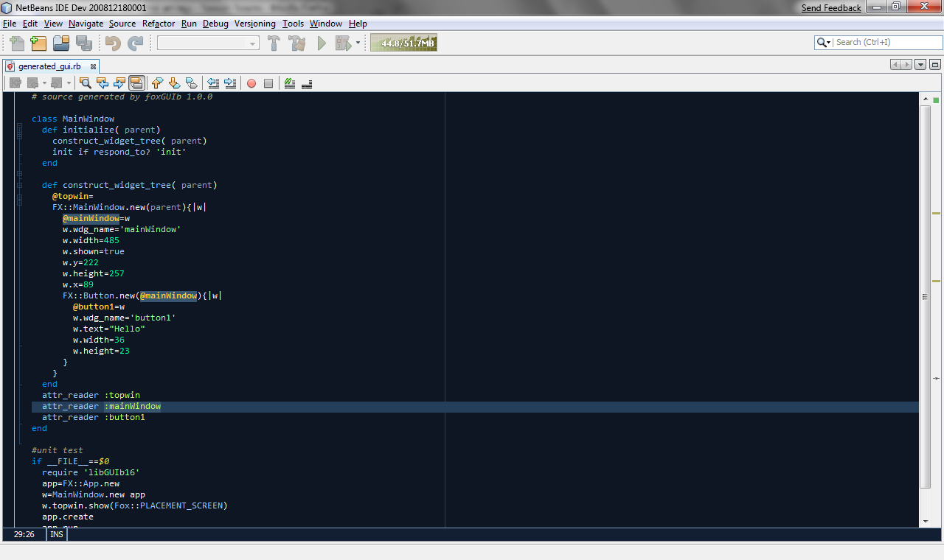Toggle bookmark icon in editor toolbar
This screenshot has height=560, width=944.
[x=191, y=83]
